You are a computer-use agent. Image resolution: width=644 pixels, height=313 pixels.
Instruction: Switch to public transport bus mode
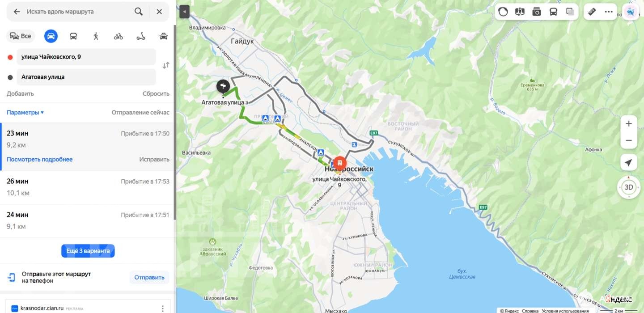(x=73, y=36)
